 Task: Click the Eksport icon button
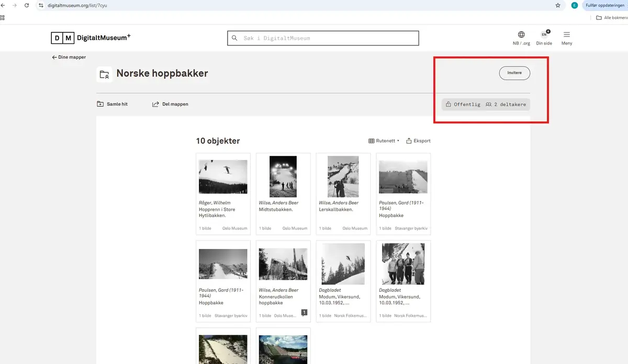tap(409, 141)
